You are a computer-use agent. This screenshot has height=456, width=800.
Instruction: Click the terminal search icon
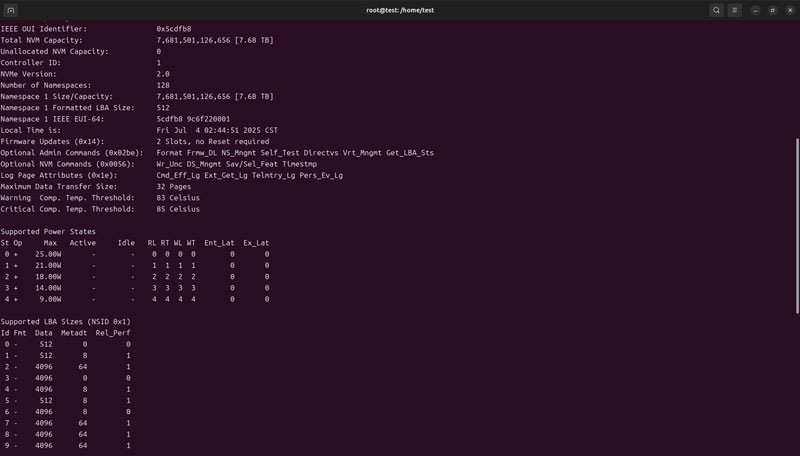click(716, 10)
